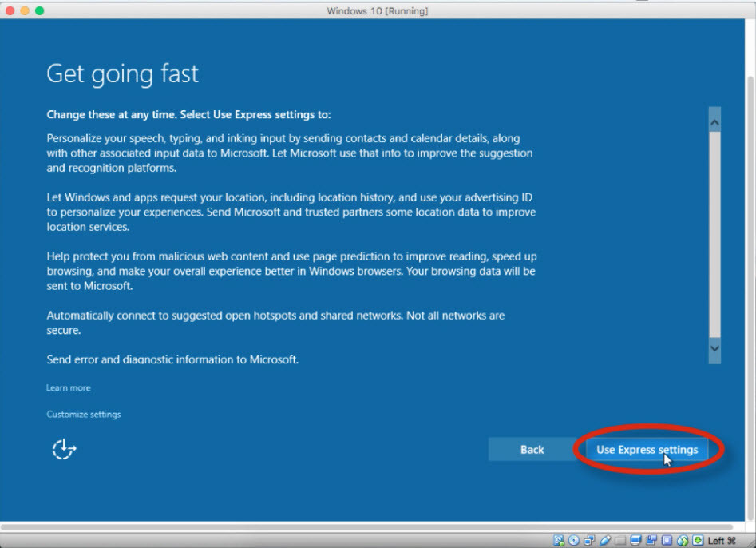This screenshot has width=756, height=548.
Task: Click the VirtualBox network adapters icon
Action: tap(589, 540)
